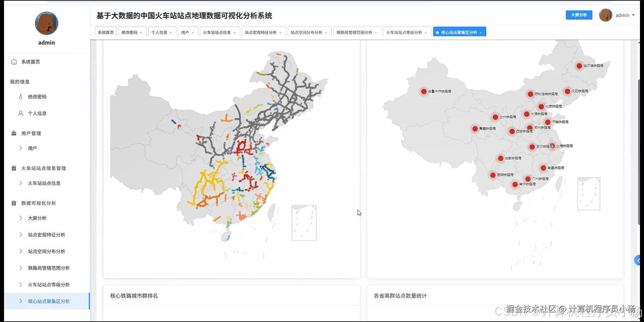Click the 呼和浩特铁路局 map marker

[x=530, y=94]
